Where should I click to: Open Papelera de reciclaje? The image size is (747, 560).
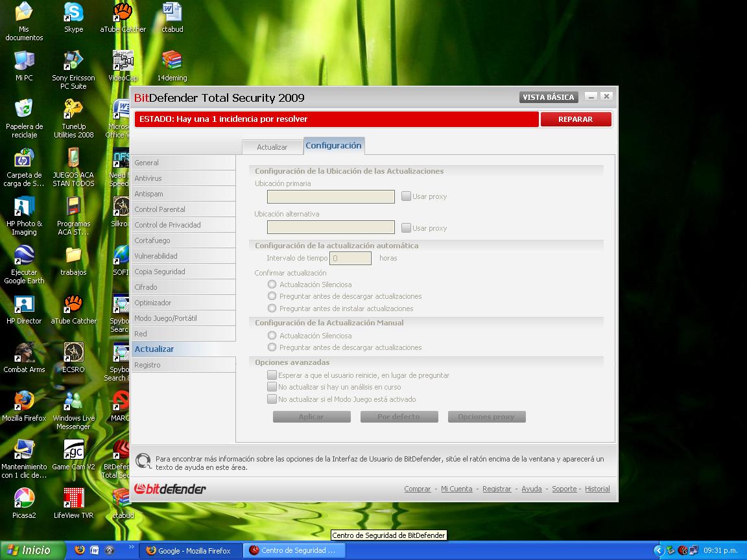point(24,118)
